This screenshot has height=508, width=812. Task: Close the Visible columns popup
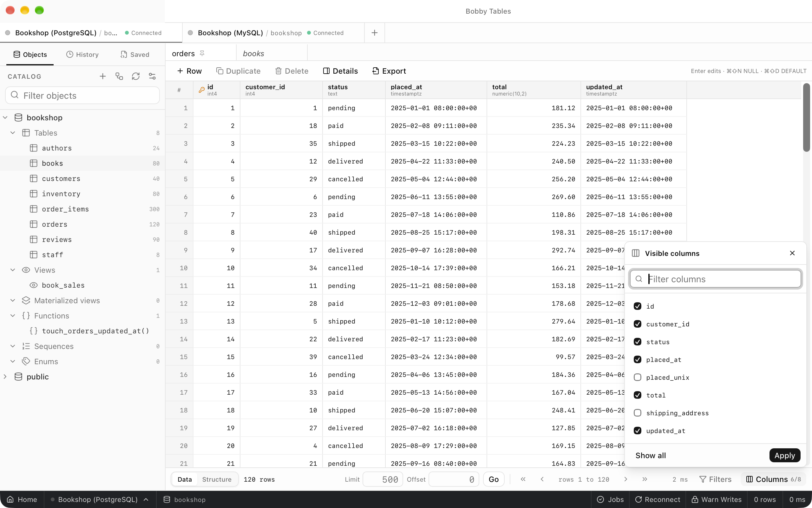pyautogui.click(x=792, y=253)
